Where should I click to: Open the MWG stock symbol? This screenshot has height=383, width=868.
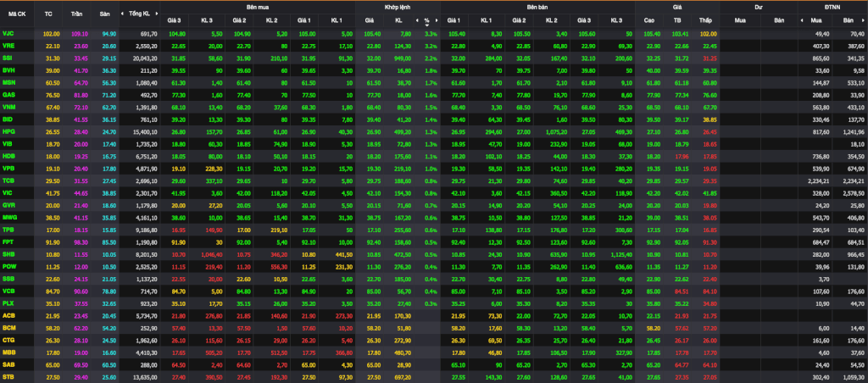pos(8,216)
